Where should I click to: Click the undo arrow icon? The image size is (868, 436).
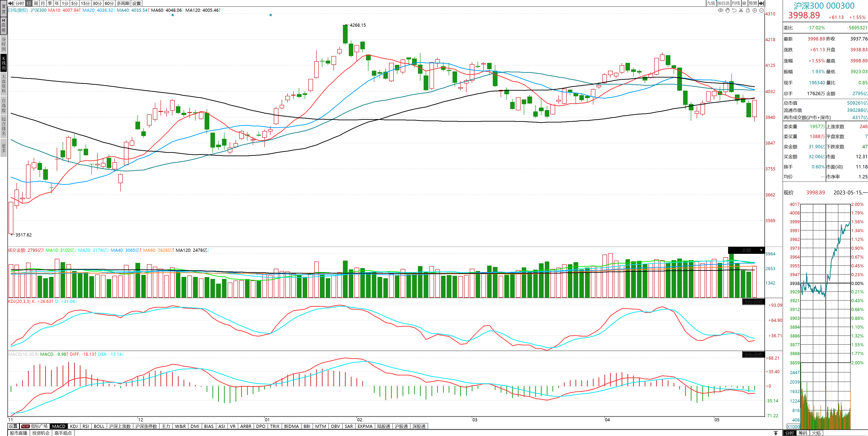point(734,10)
